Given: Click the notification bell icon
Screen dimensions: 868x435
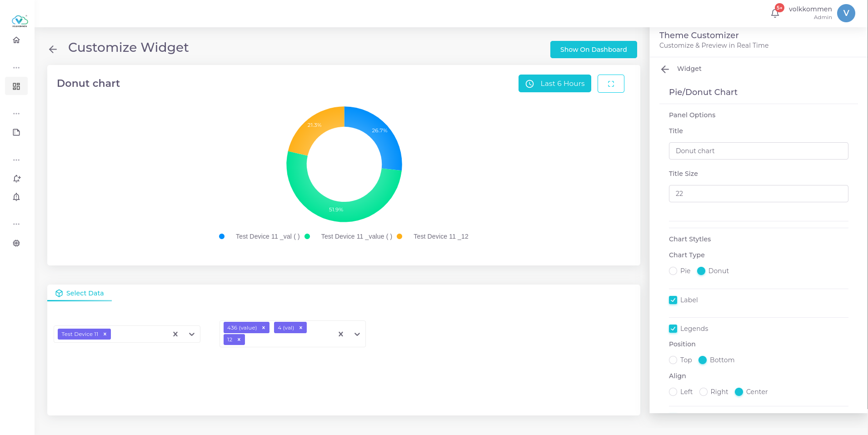Looking at the screenshot, I should [775, 13].
